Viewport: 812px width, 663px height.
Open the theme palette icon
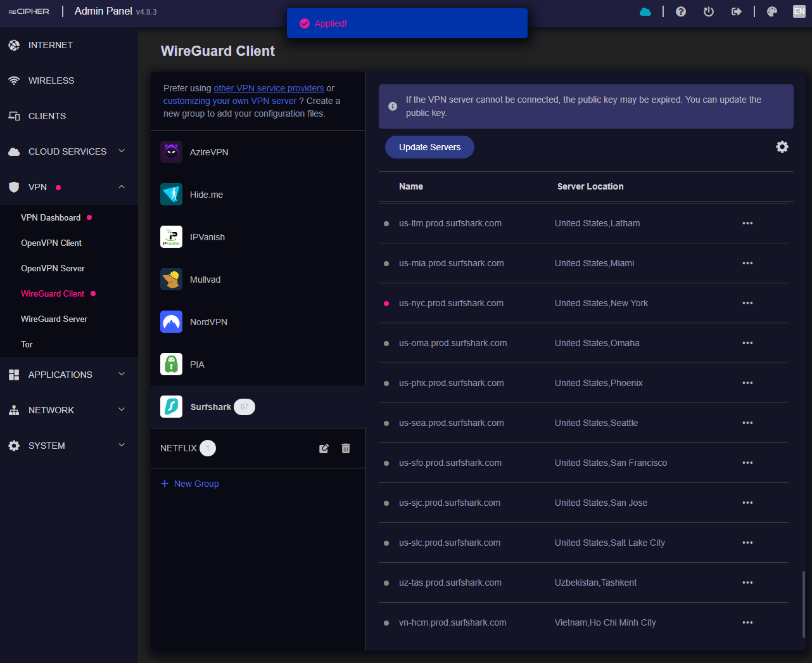coord(771,11)
